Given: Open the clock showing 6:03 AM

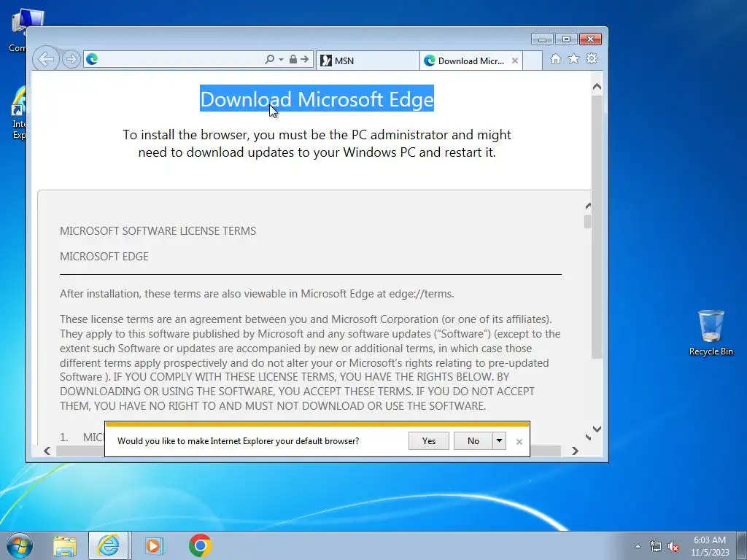Looking at the screenshot, I should (x=710, y=546).
